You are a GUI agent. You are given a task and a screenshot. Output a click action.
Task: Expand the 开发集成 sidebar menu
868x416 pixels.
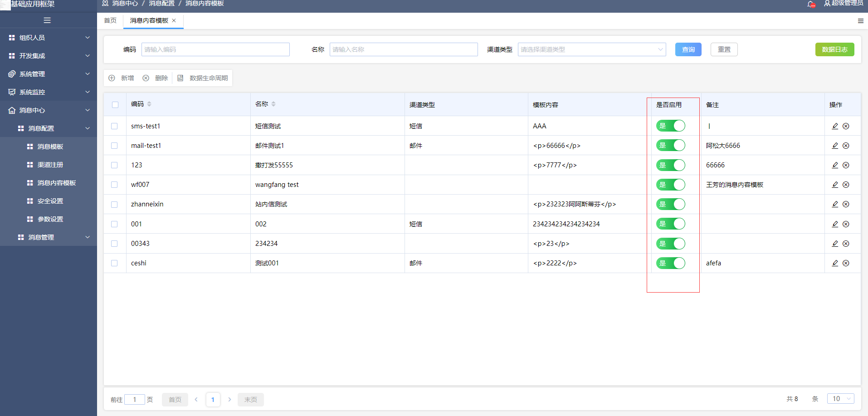tap(49, 56)
